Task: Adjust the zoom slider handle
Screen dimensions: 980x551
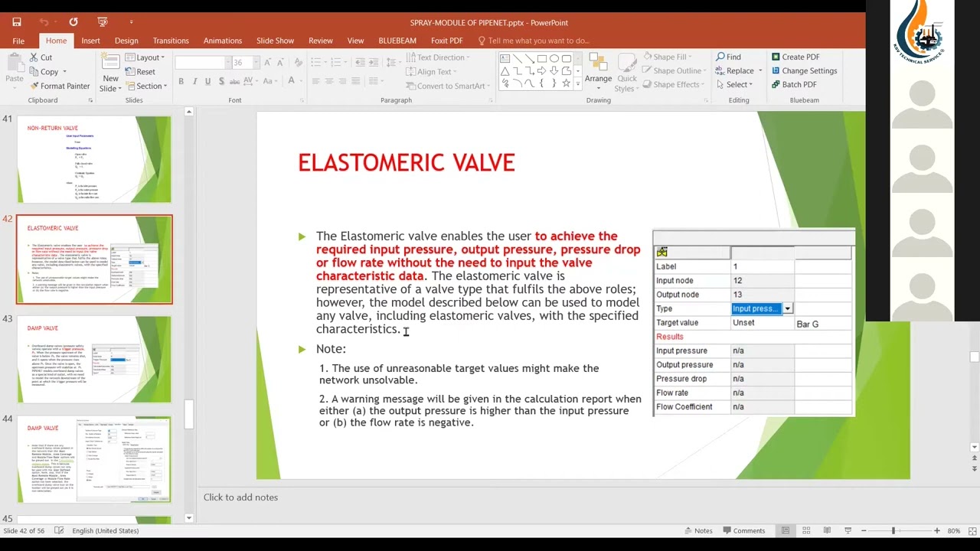Action: point(893,530)
